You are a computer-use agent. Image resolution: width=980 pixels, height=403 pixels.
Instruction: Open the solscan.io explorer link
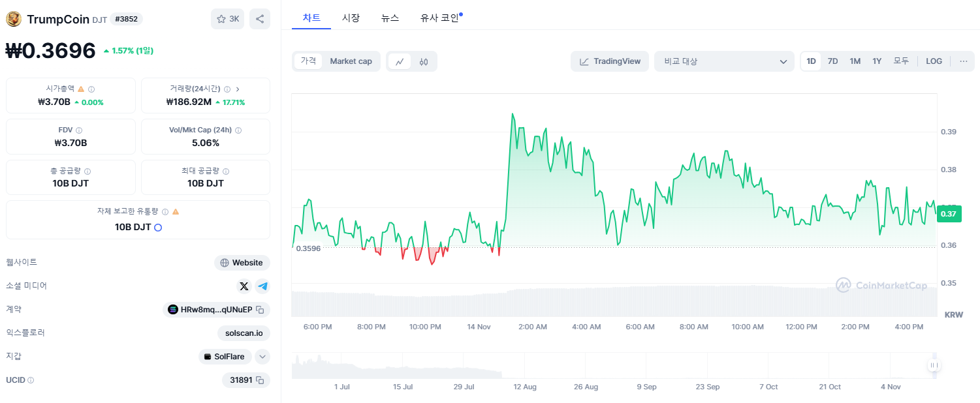point(244,333)
